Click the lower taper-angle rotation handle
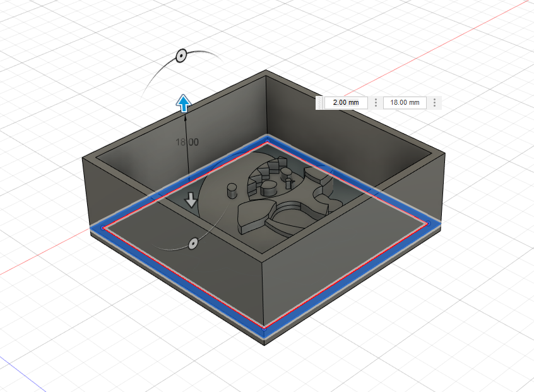The height and width of the screenshot is (392, 534). [x=193, y=244]
